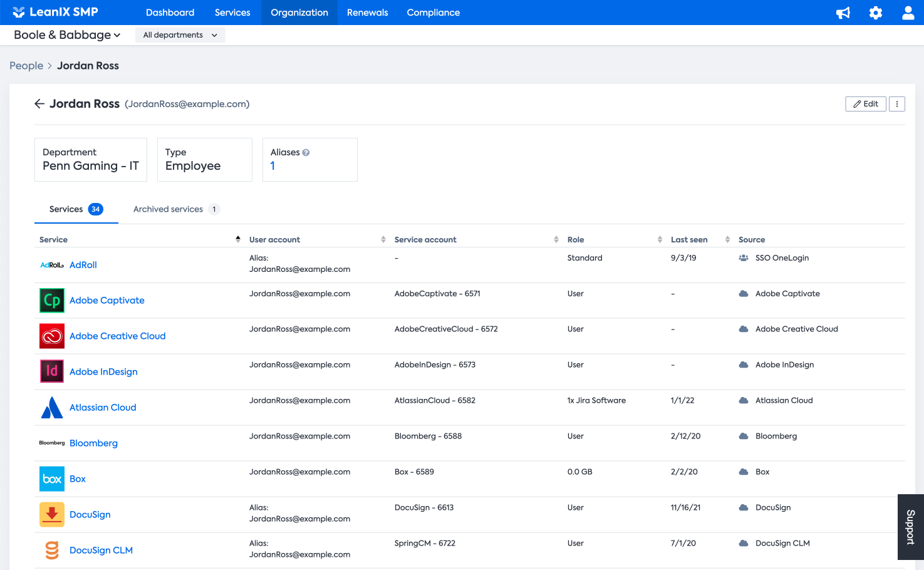924x570 pixels.
Task: Open the Dashboard menu
Action: pyautogui.click(x=170, y=13)
